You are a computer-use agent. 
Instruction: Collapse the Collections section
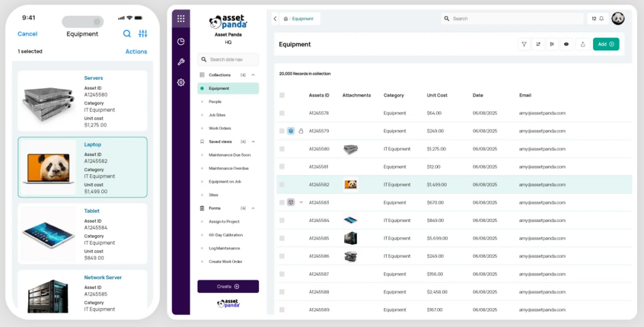(x=253, y=75)
